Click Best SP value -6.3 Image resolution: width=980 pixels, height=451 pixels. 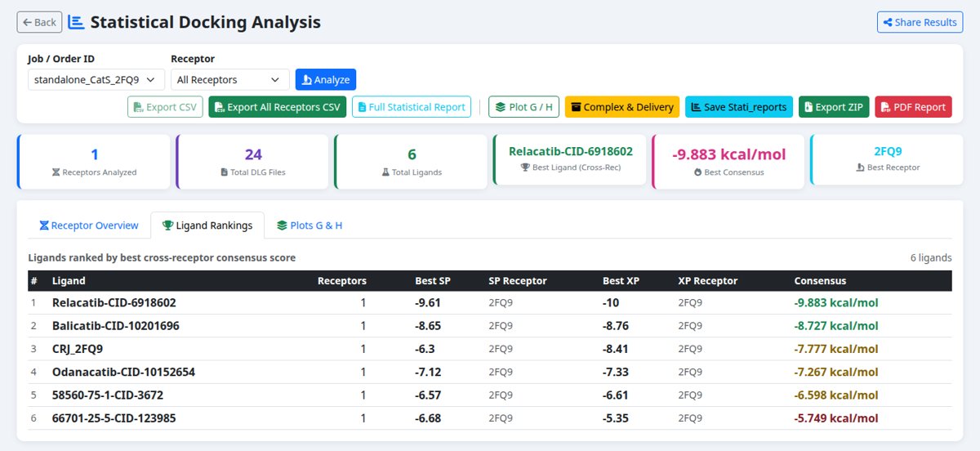coord(425,349)
